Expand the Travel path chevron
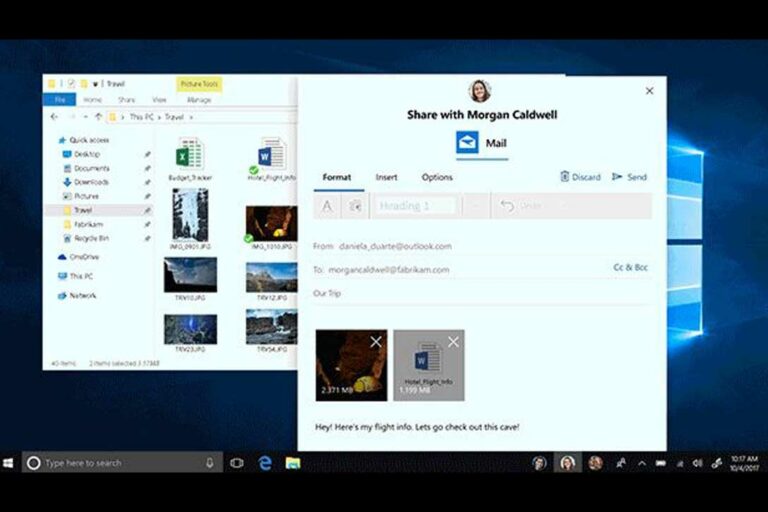 [191, 117]
